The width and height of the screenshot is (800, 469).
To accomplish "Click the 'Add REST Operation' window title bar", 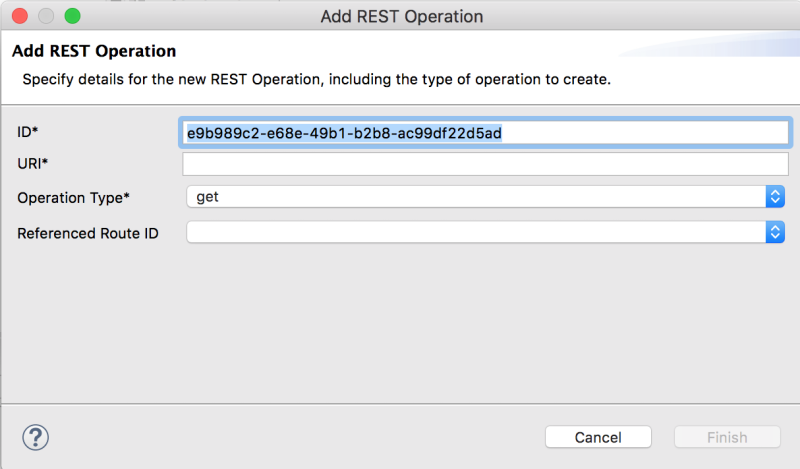I will pos(401,16).
